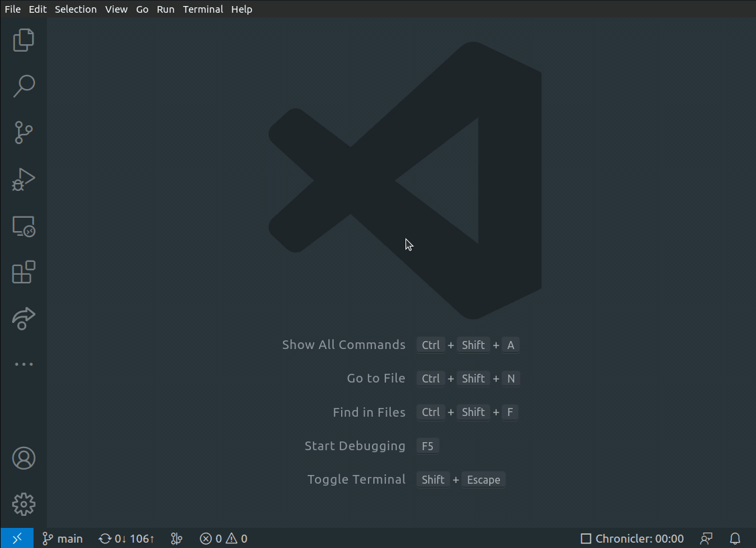Open the Source Control view icon
The height and width of the screenshot is (548, 756).
click(23, 133)
